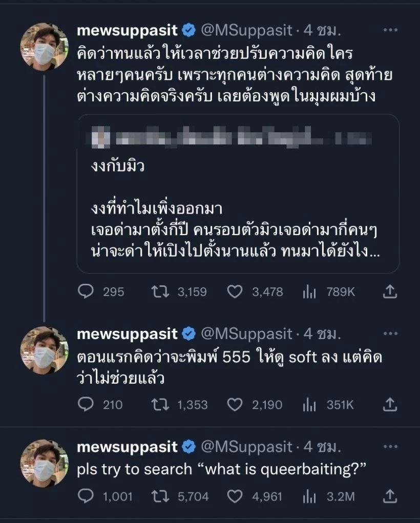Retweet the first tweet
The height and width of the screenshot is (523, 420).
tap(160, 292)
